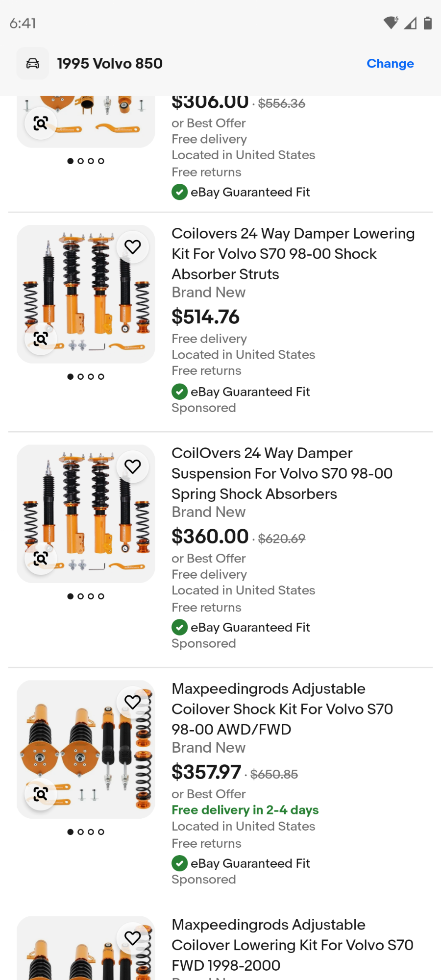Search similar images for the $357.97 kit
Screen dimensions: 441x980
point(41,794)
